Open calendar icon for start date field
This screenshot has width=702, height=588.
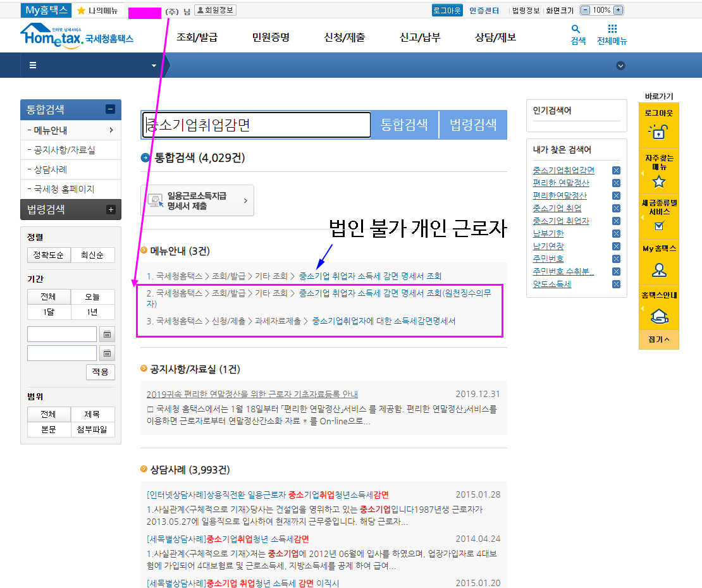[x=107, y=334]
